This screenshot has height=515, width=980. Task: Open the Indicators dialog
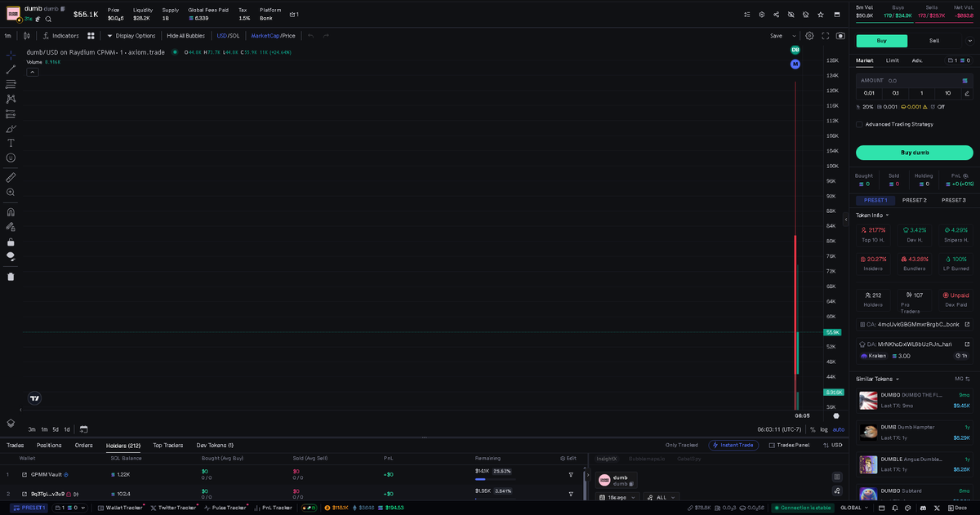point(61,36)
